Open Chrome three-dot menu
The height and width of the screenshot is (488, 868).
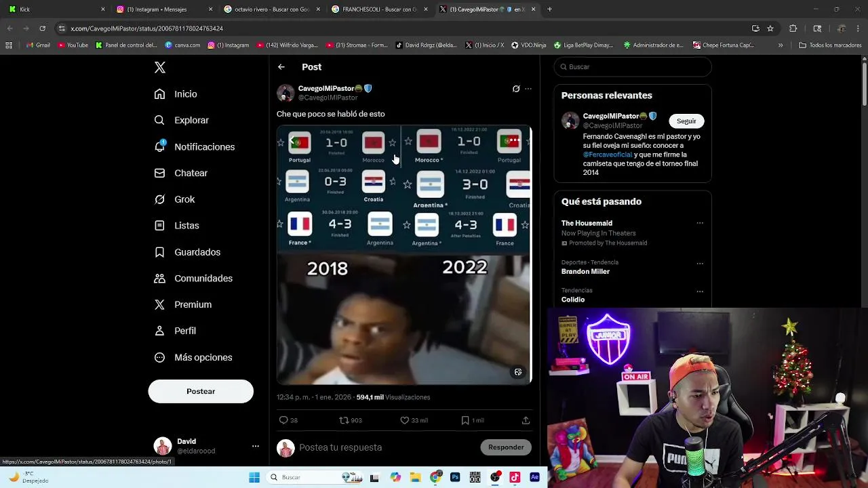point(859,28)
